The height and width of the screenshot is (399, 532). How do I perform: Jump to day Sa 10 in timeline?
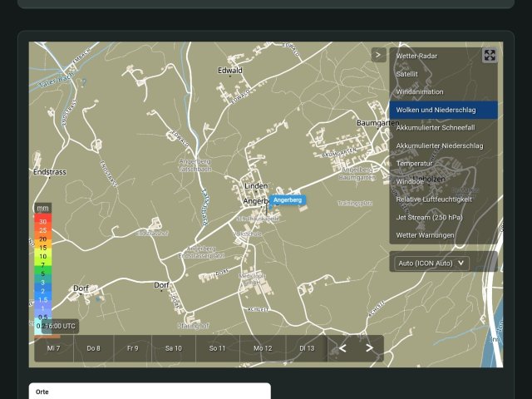tap(174, 348)
